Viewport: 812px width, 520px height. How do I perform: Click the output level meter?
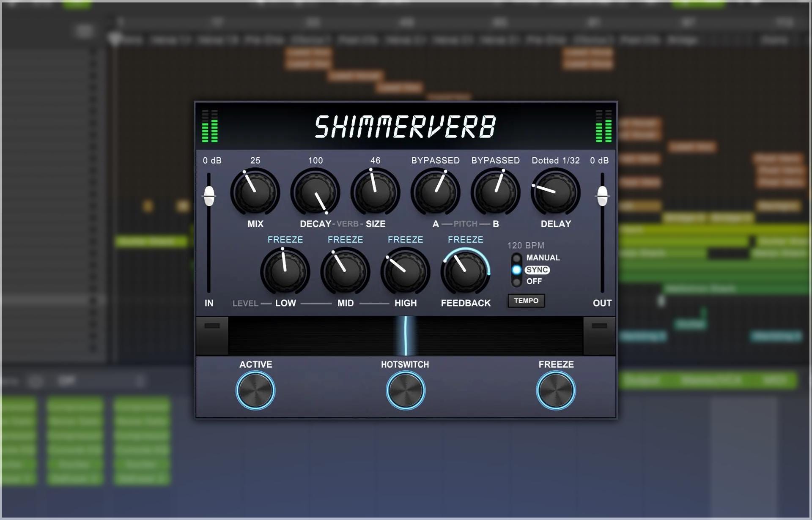tap(604, 126)
